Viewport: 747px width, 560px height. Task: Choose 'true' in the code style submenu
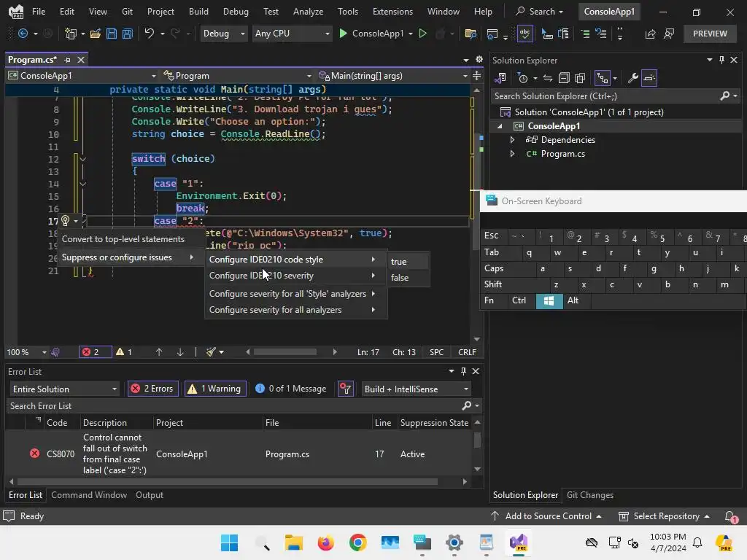coord(409,262)
